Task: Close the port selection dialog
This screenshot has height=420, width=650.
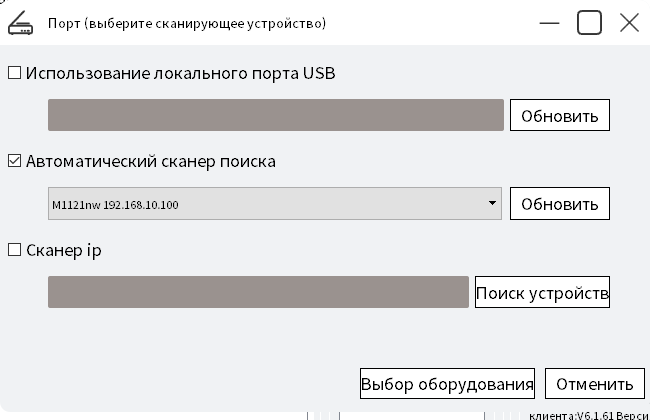Action: [629, 23]
